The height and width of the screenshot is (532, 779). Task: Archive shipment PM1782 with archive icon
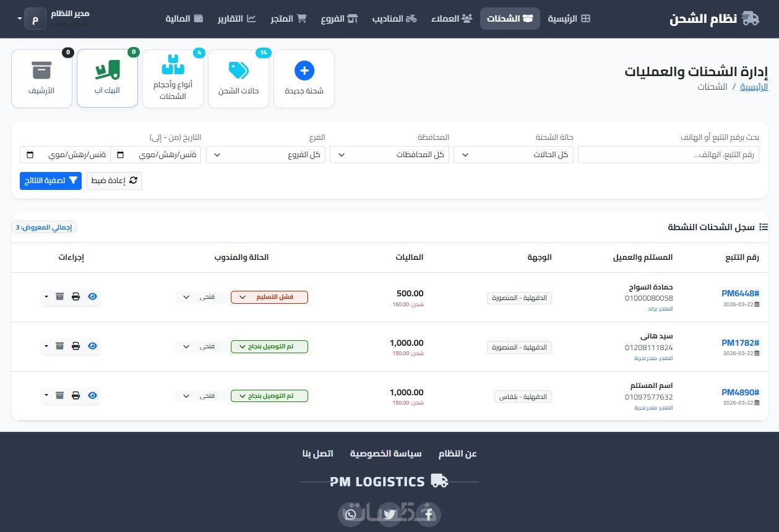pyautogui.click(x=60, y=346)
